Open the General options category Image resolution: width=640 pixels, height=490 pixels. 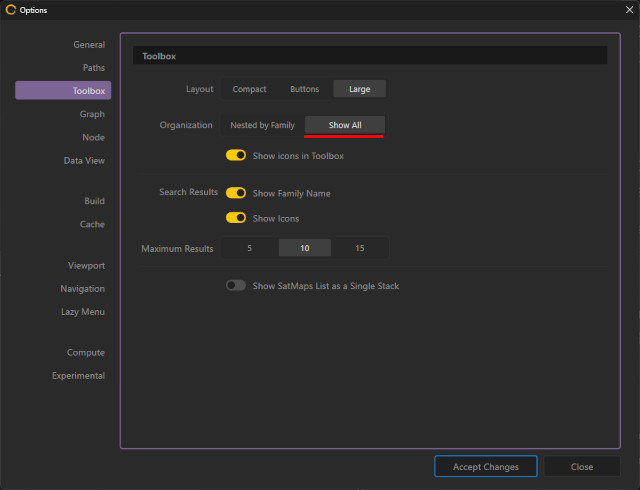point(88,45)
